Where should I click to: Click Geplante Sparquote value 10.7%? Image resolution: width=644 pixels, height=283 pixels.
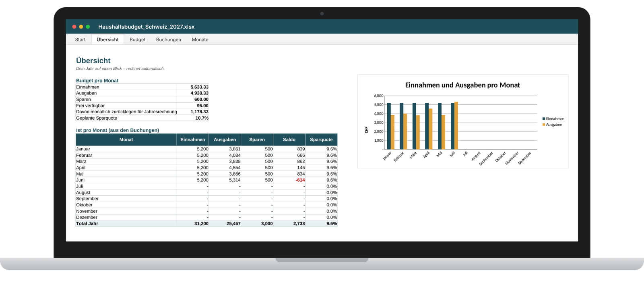pyautogui.click(x=202, y=118)
